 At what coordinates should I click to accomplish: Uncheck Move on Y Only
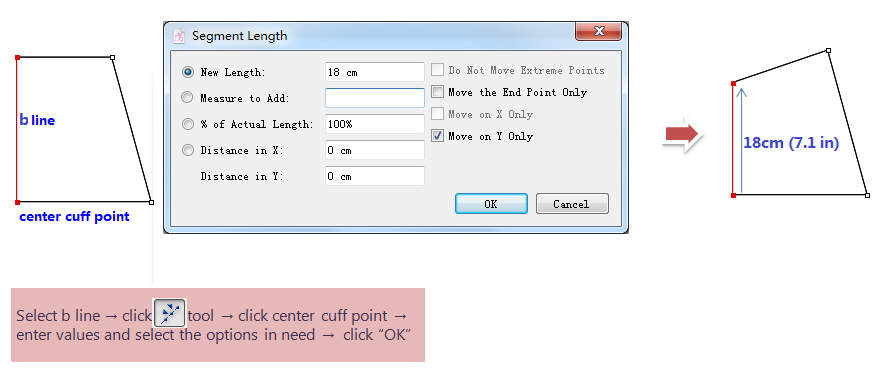coord(438,136)
